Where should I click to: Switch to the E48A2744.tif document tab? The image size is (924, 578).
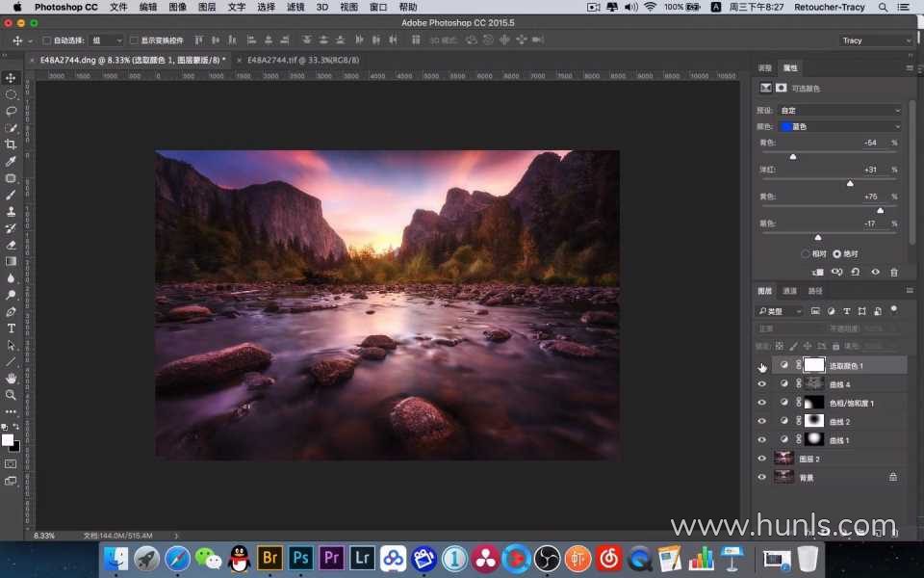point(303,60)
